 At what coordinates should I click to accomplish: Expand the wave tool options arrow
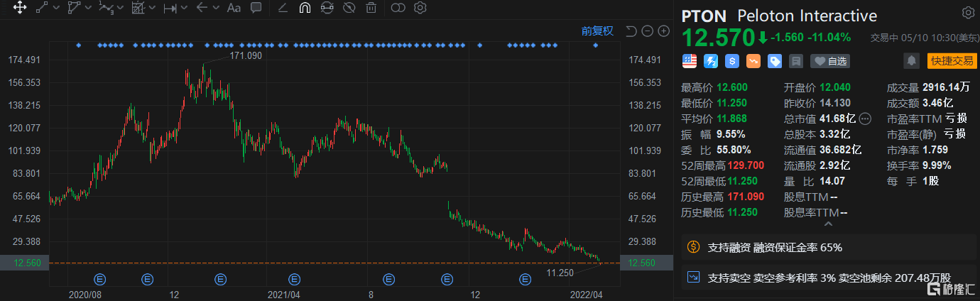tap(120, 9)
